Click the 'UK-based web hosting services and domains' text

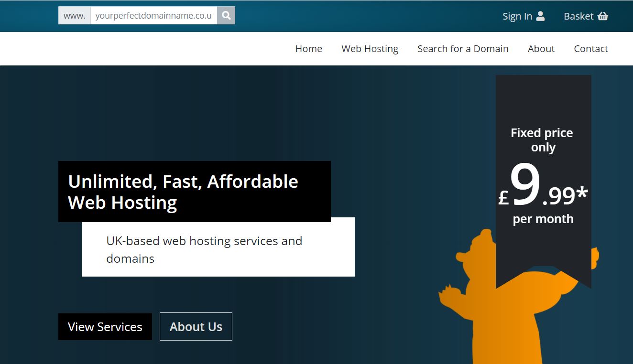204,249
